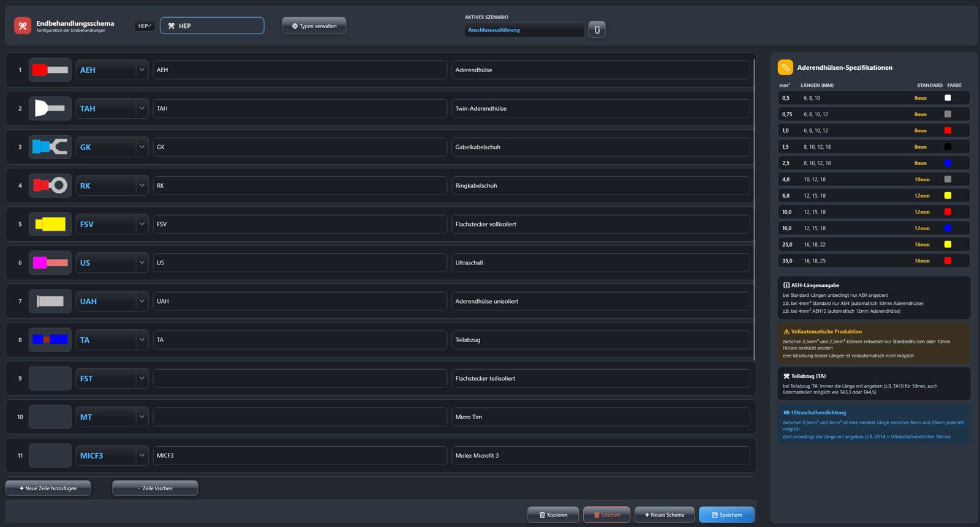Click the Ultraschallverdichtung note icon
This screenshot has height=527, width=980.
tap(786, 413)
